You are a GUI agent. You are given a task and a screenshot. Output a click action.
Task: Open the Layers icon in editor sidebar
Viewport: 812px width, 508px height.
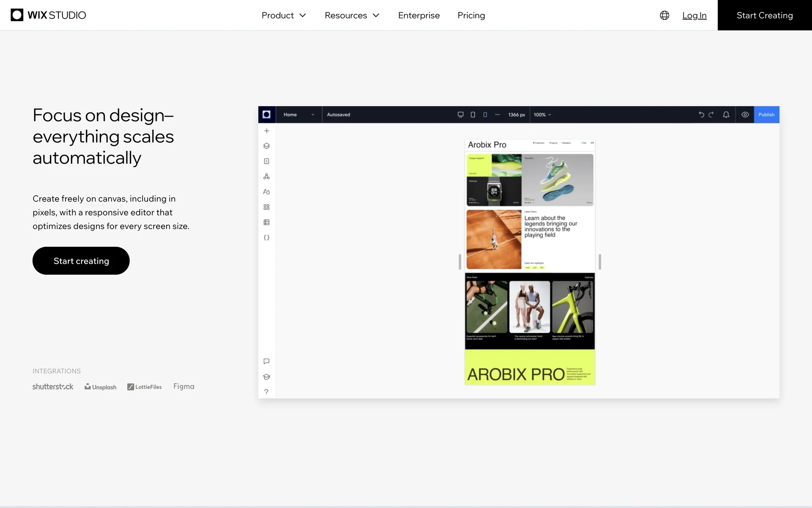tap(266, 146)
